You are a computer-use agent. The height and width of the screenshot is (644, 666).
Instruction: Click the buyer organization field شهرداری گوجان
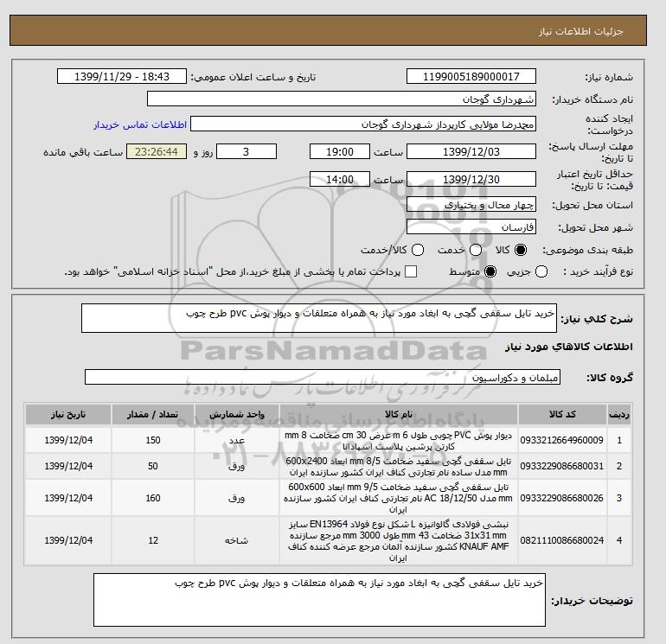tap(342, 99)
